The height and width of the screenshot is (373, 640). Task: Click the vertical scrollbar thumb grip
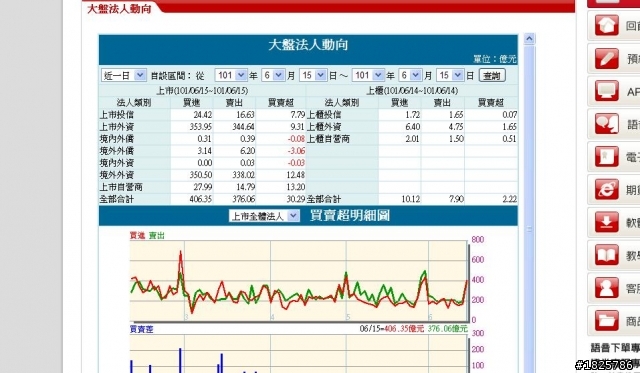[x=529, y=229]
